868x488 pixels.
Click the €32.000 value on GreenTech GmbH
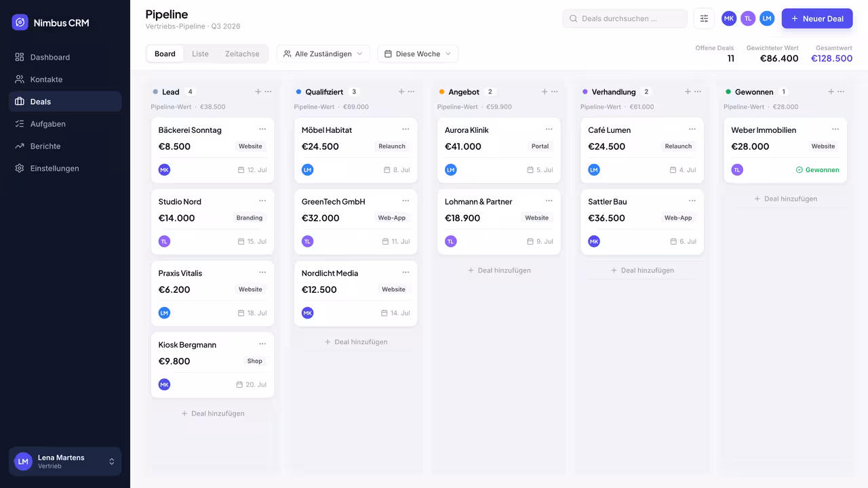point(320,218)
